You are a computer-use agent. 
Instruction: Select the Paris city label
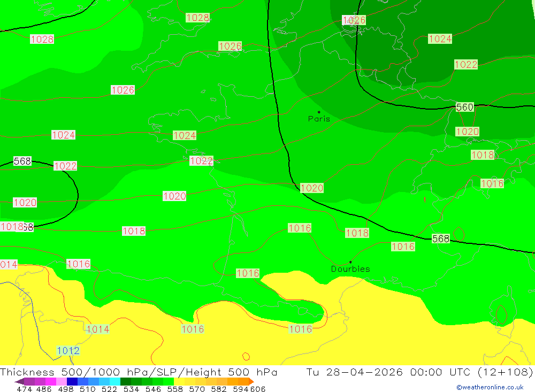(319, 119)
